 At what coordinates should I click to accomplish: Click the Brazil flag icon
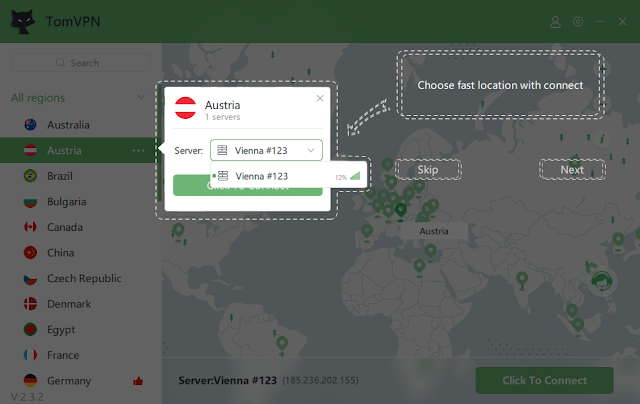(30, 176)
